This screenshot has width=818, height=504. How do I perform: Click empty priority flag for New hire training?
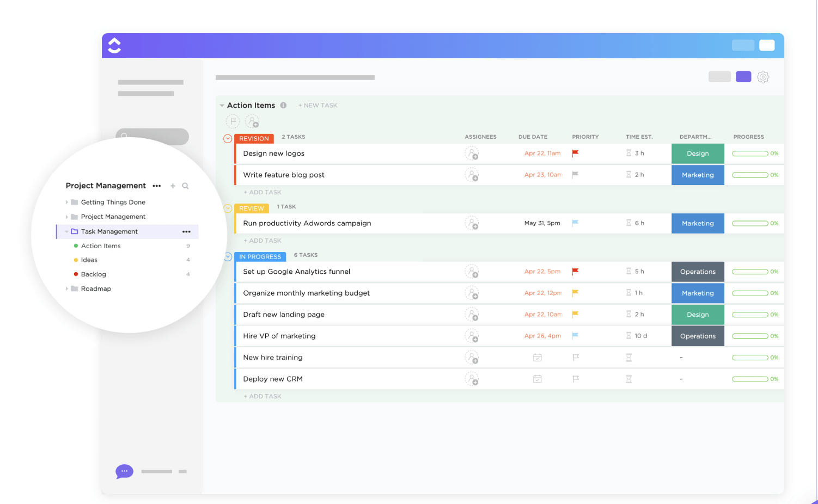coord(576,358)
